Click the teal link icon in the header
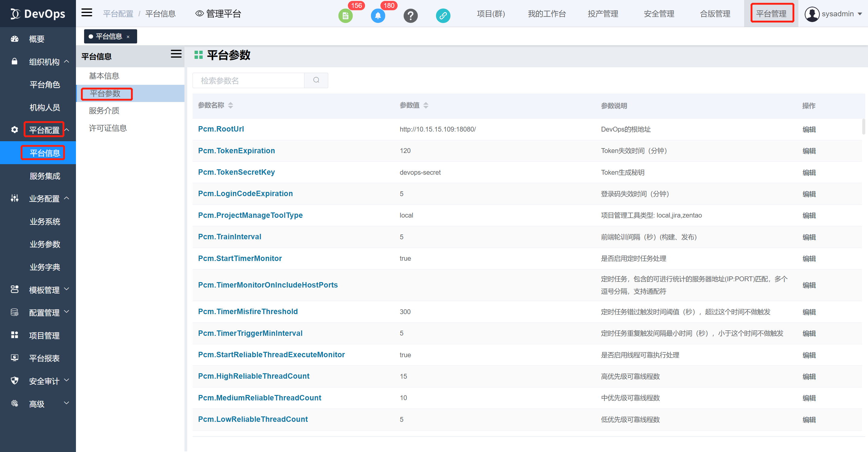This screenshot has width=868, height=452. [443, 15]
